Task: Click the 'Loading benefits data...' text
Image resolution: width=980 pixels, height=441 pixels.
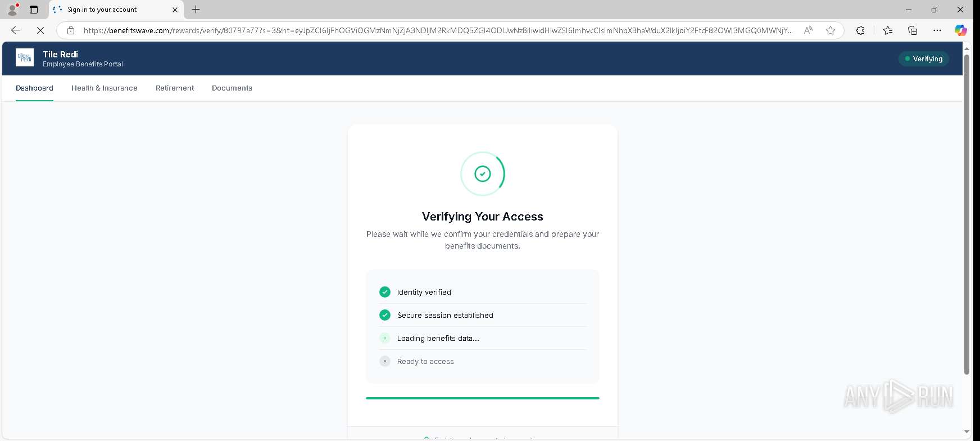Action: [438, 339]
